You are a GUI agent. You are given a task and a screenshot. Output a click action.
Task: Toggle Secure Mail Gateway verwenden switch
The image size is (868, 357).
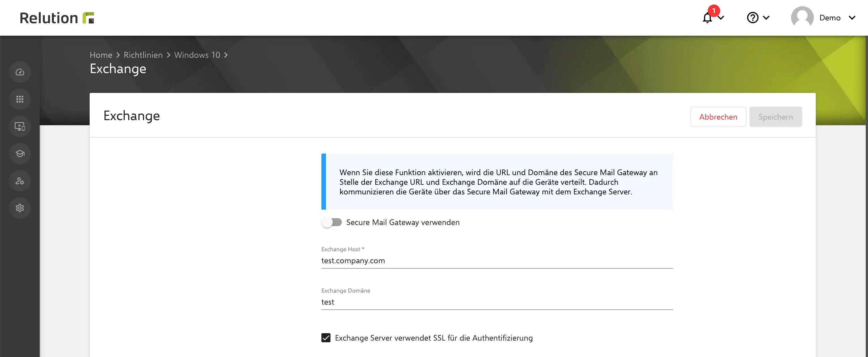[332, 222]
